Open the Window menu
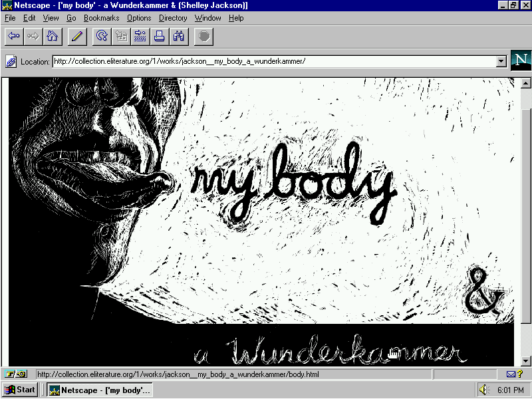Viewport: 532px width, 399px height. click(207, 18)
